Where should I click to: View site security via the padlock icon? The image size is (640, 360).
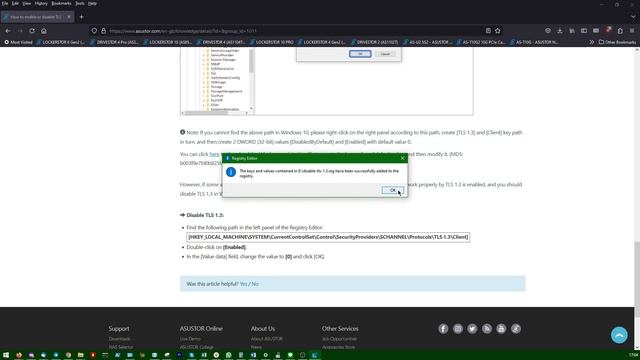tap(103, 31)
